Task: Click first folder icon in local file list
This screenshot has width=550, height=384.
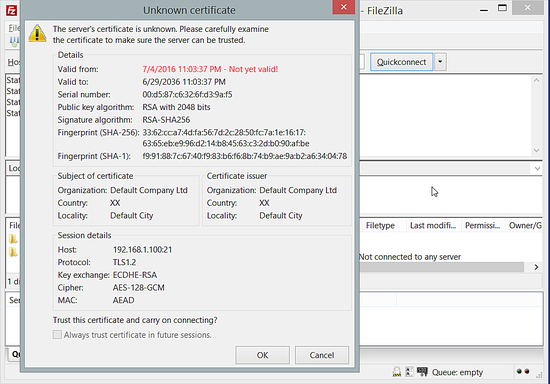Action: coord(13,239)
